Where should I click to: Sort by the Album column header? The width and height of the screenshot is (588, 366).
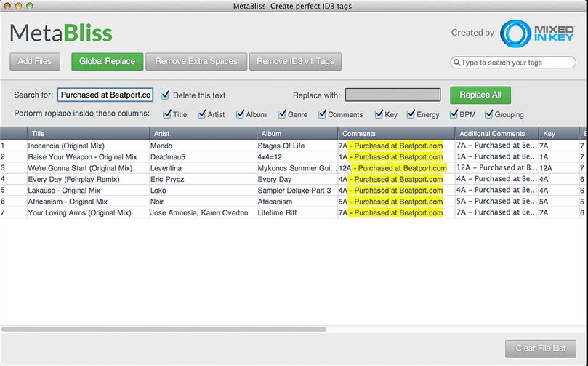[x=297, y=134]
